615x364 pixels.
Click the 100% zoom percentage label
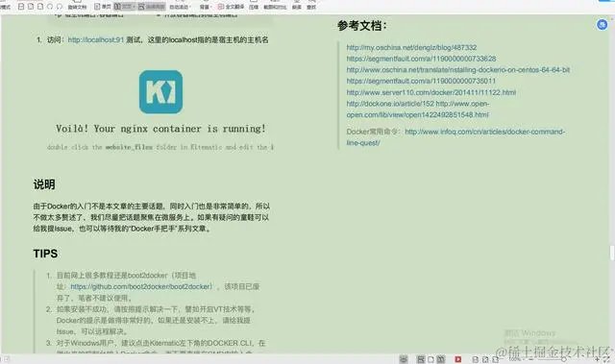tap(515, 359)
